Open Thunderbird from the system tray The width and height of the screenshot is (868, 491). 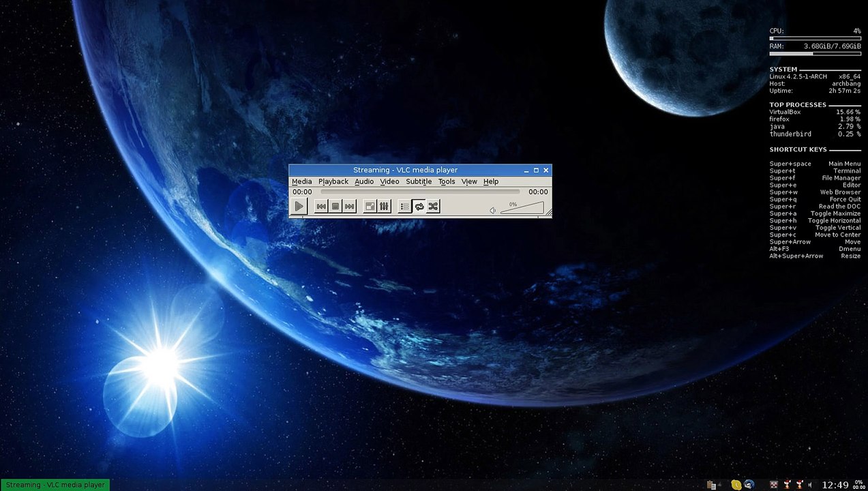(x=749, y=485)
